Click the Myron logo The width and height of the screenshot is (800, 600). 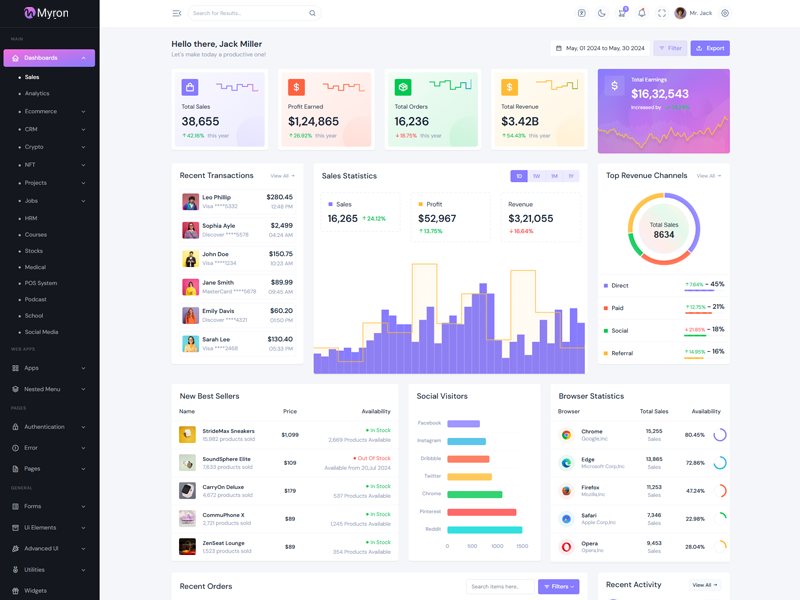46,13
